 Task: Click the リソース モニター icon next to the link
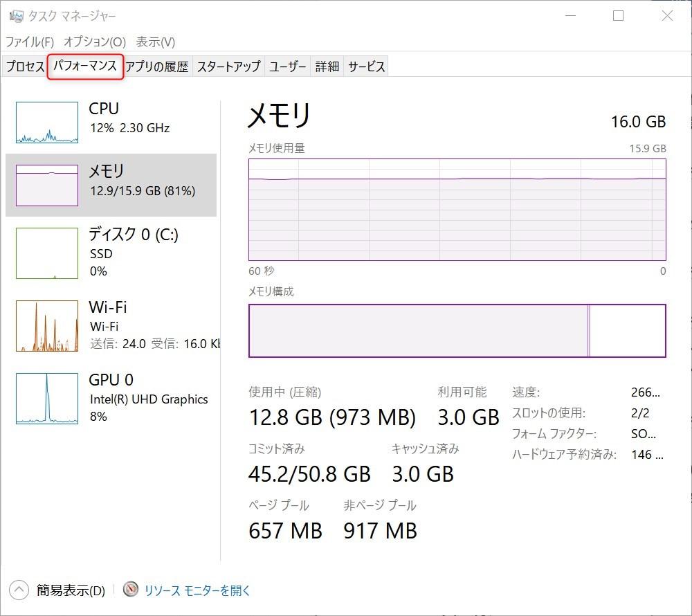click(131, 590)
